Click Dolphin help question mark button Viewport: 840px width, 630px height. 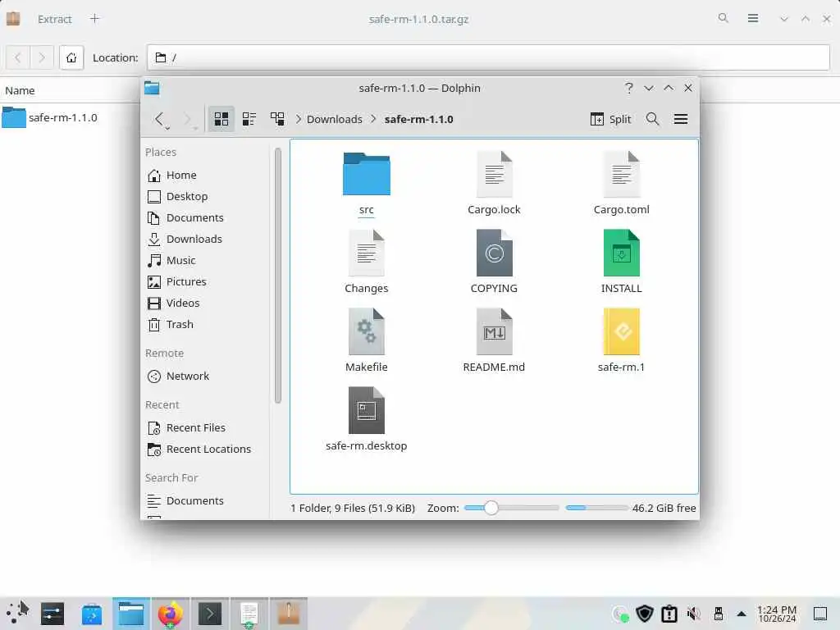629,88
